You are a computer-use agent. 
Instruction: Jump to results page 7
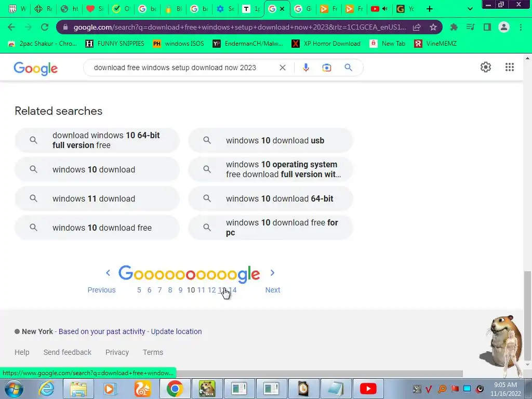click(159, 290)
